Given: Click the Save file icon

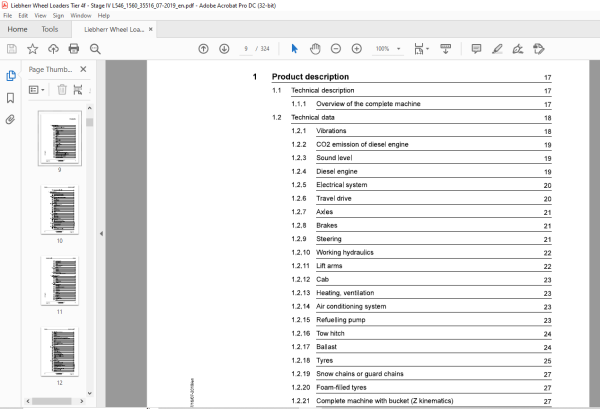Looking at the screenshot, I should pos(12,49).
